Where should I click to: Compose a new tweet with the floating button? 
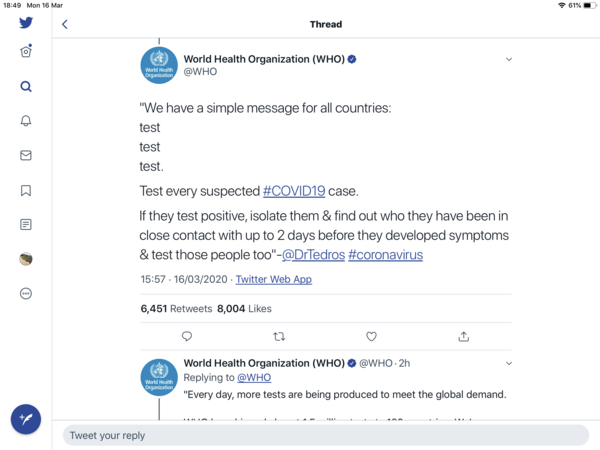[x=26, y=419]
